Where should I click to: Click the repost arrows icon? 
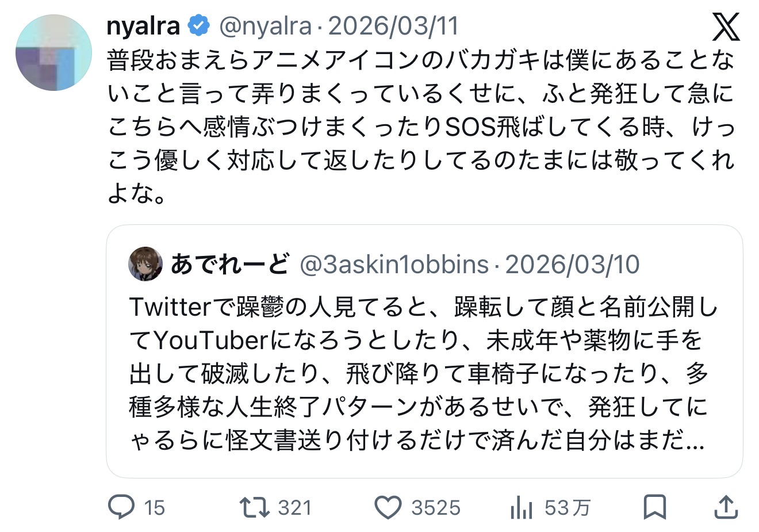coord(254,507)
